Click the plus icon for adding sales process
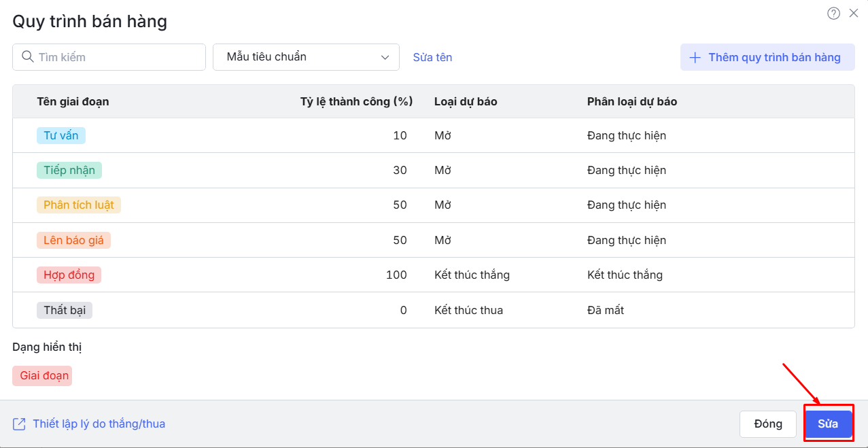This screenshot has height=448, width=868. pyautogui.click(x=695, y=58)
